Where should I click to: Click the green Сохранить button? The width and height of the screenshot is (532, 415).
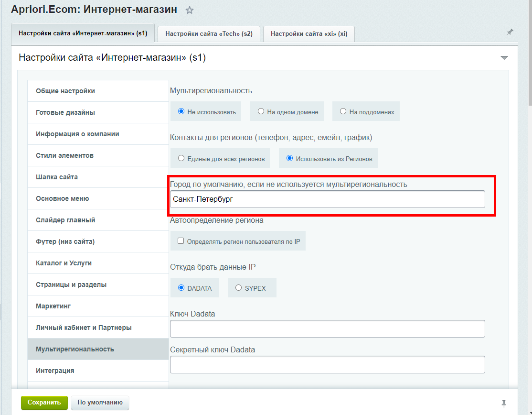[x=44, y=403]
